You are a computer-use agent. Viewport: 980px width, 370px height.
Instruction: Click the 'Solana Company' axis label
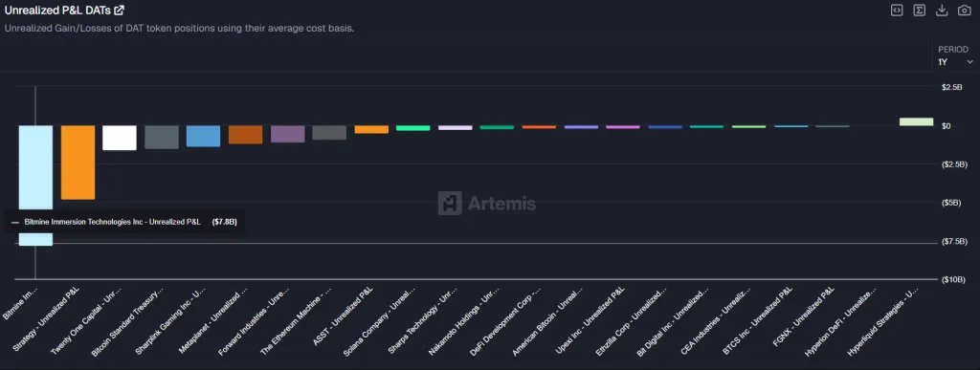379,322
